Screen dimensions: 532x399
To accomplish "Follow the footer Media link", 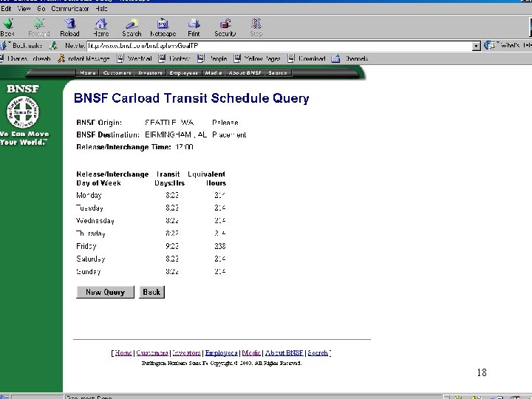I will [251, 353].
